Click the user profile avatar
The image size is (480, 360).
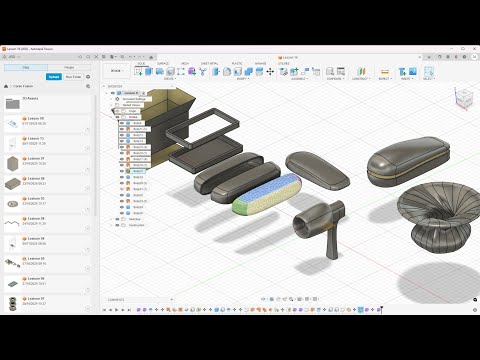click(x=474, y=57)
